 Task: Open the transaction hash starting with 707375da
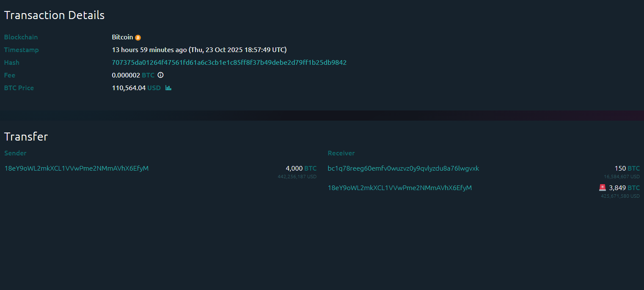[x=229, y=62]
